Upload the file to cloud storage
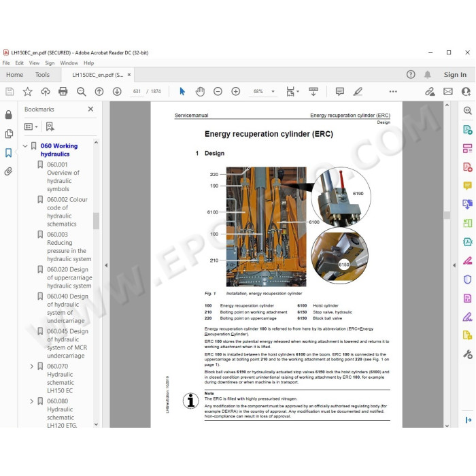This screenshot has height=476, width=476. coord(46,91)
